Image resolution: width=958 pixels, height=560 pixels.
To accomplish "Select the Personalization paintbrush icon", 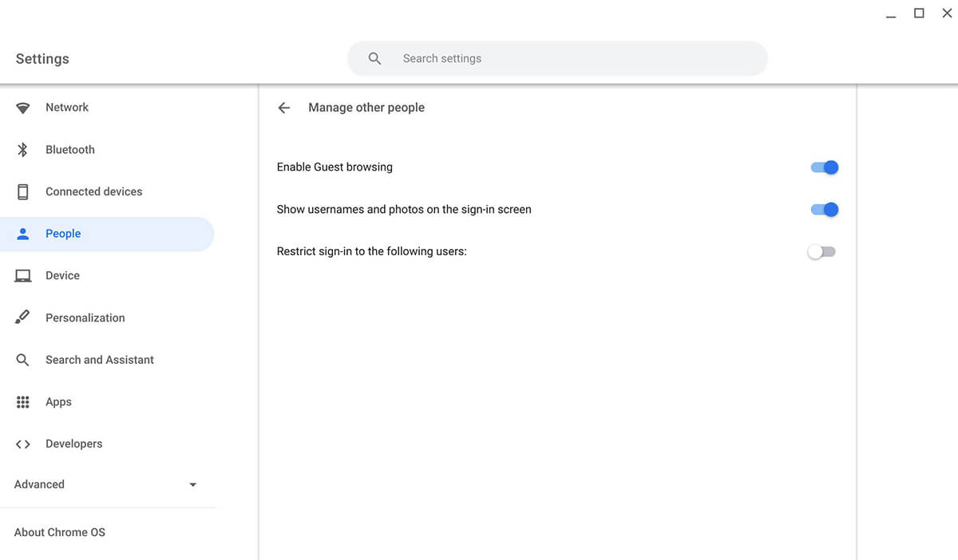I will coord(22,317).
